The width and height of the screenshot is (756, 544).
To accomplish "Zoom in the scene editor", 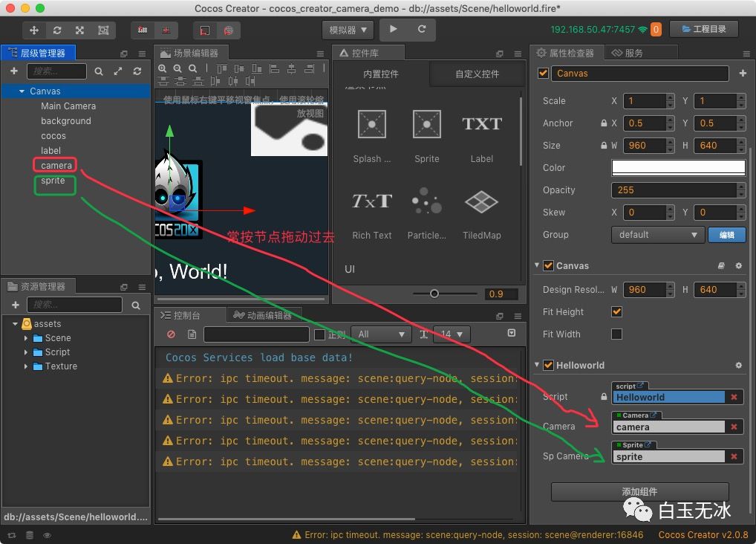I will pos(163,68).
